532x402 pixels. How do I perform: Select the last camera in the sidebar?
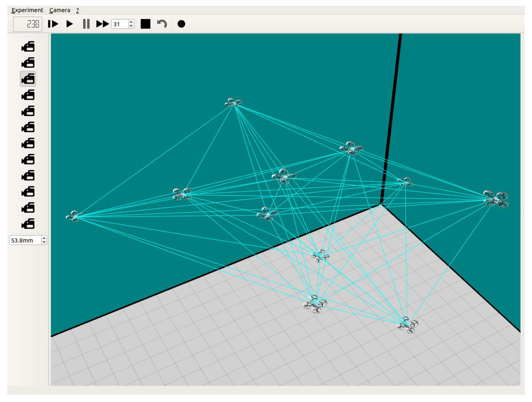[28, 224]
